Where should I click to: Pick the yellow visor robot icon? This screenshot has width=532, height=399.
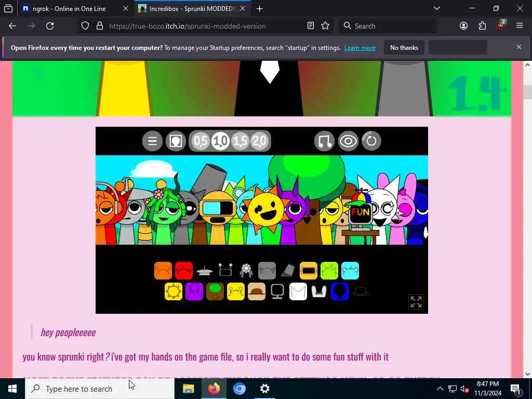pyautogui.click(x=309, y=271)
